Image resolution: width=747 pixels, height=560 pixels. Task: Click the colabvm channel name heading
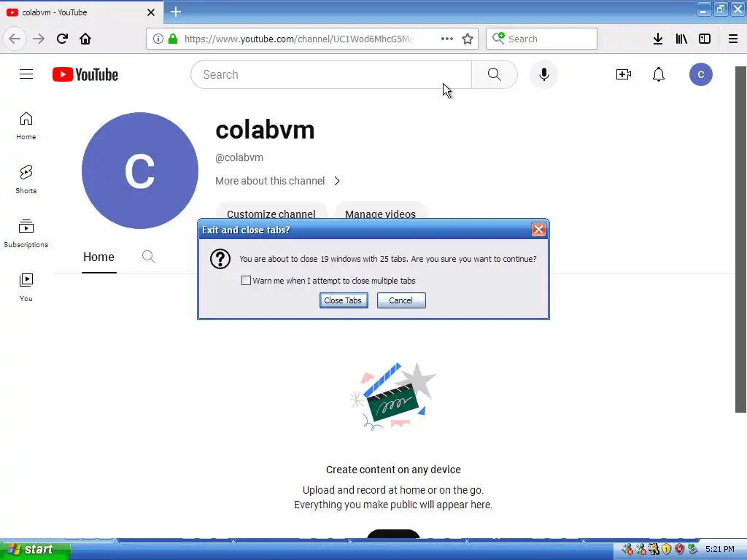265,130
